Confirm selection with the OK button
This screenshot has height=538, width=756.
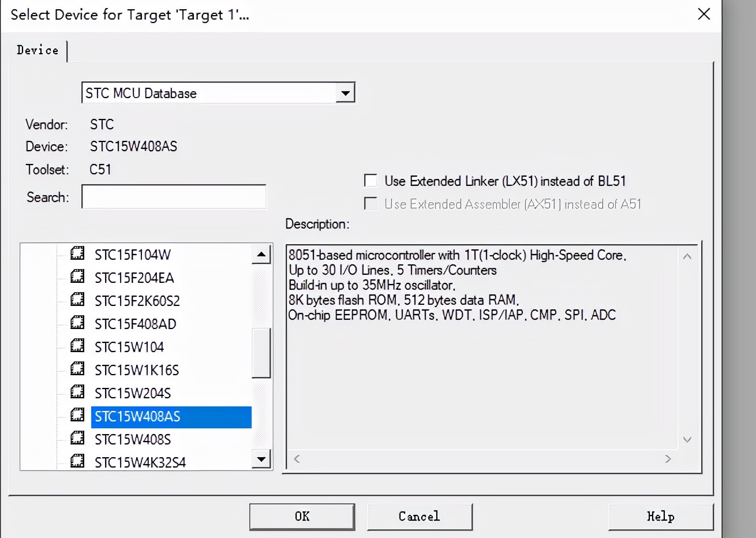tap(302, 517)
